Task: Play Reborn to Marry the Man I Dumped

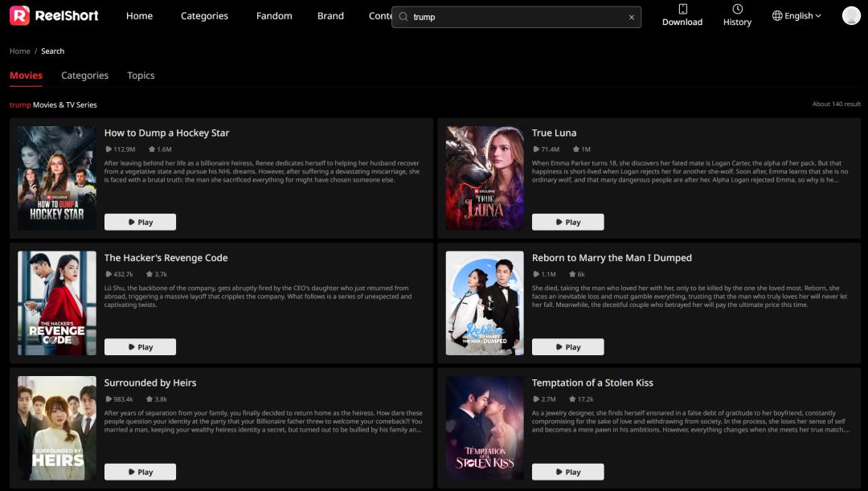Action: coord(568,347)
